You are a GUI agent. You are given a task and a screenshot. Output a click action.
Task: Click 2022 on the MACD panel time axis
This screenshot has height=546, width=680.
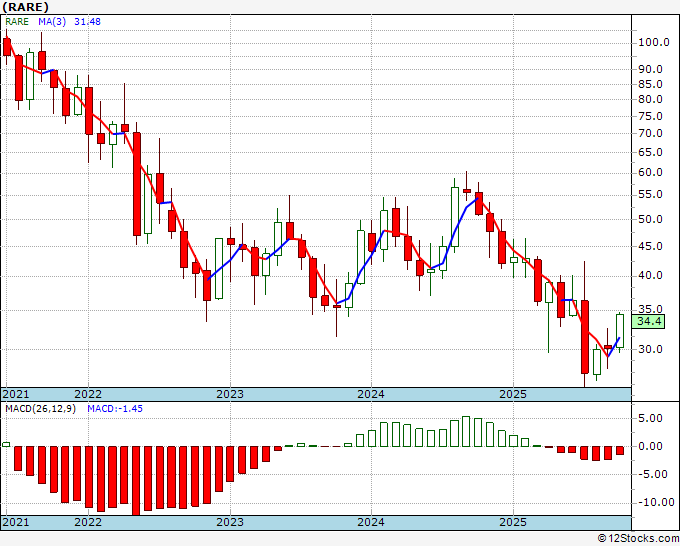click(88, 522)
